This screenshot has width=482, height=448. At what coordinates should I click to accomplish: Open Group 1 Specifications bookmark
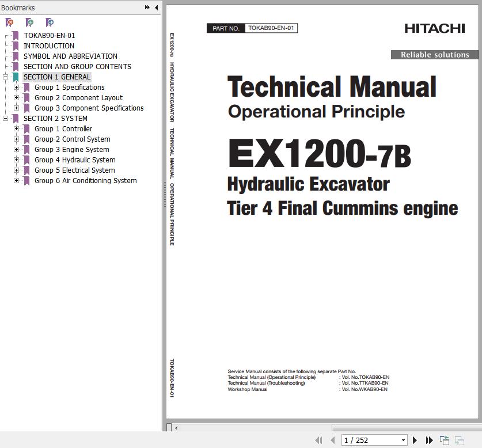point(70,88)
